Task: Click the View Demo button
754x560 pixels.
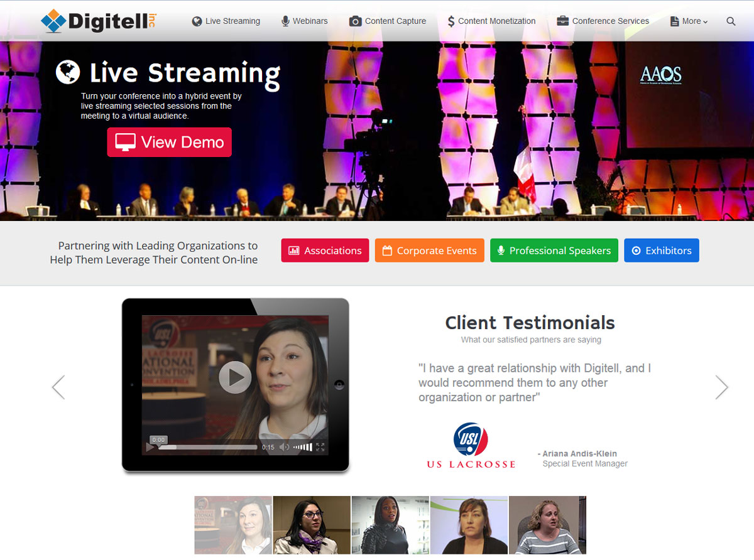Action: click(x=170, y=142)
